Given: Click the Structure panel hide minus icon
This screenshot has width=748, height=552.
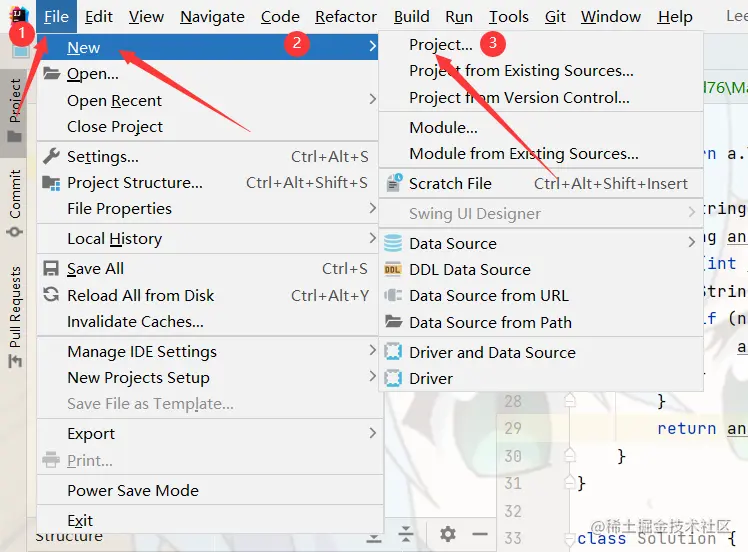Looking at the screenshot, I should point(480,534).
